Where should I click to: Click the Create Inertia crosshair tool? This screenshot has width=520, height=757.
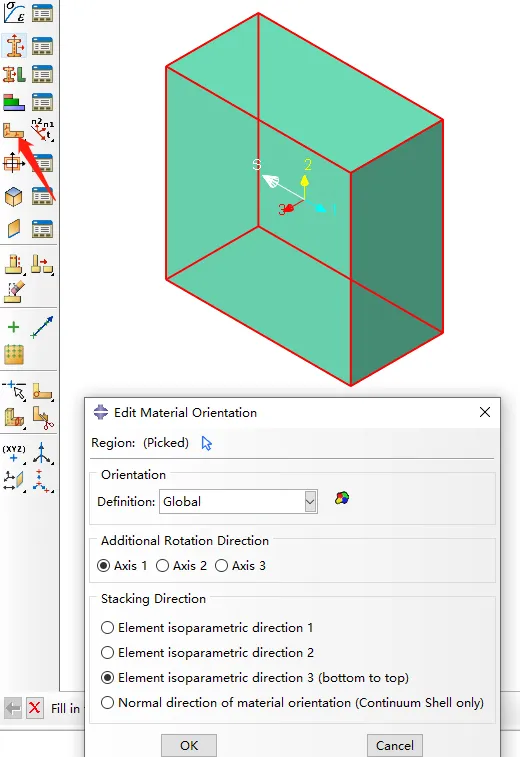click(x=14, y=163)
